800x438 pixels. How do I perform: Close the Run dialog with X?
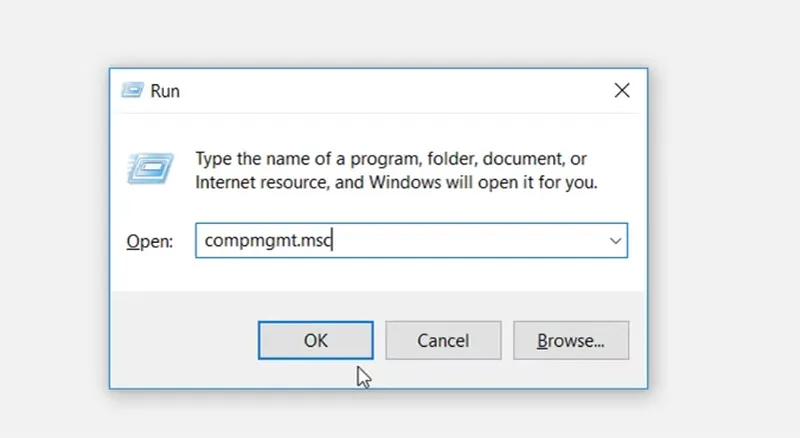(x=622, y=90)
